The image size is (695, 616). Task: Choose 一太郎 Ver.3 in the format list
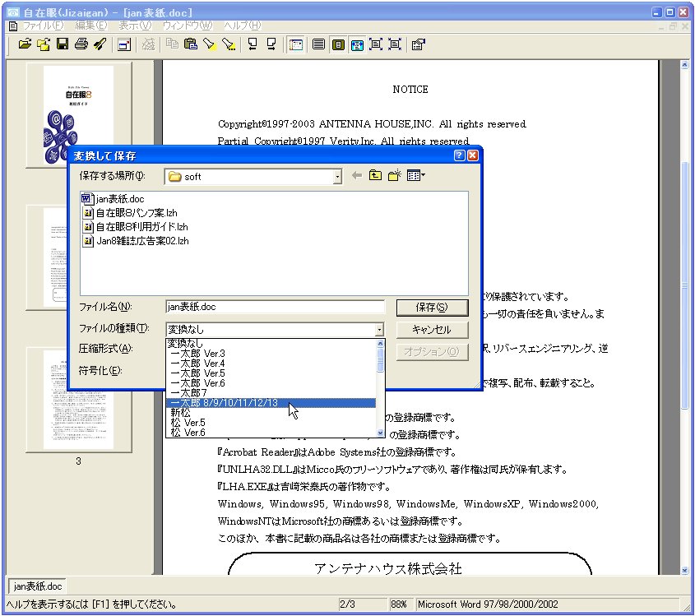271,354
